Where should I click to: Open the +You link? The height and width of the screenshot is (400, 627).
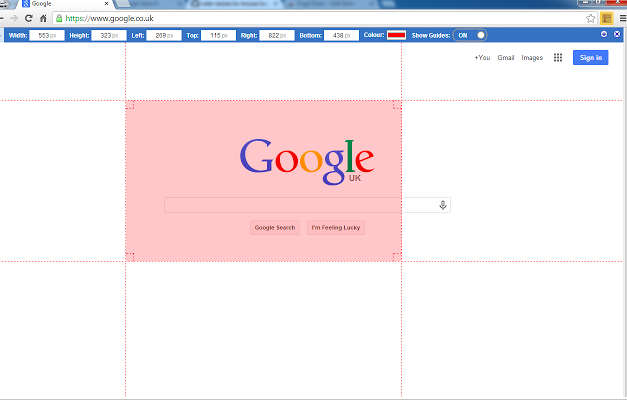coord(482,58)
